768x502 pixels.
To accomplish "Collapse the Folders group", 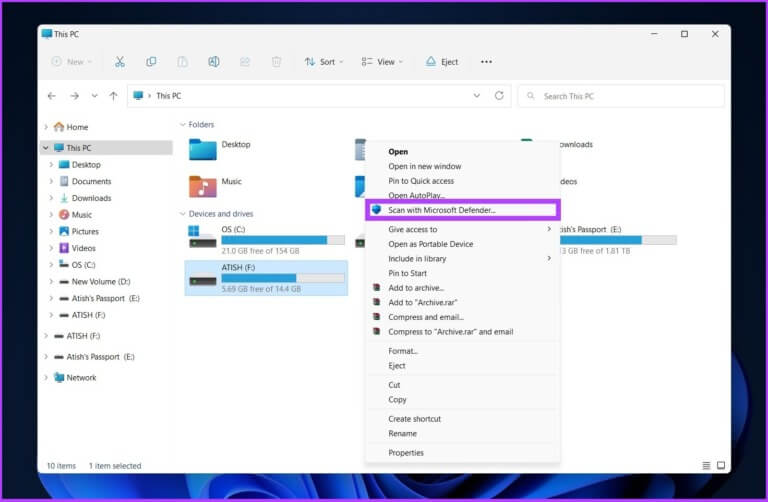I will pos(183,125).
